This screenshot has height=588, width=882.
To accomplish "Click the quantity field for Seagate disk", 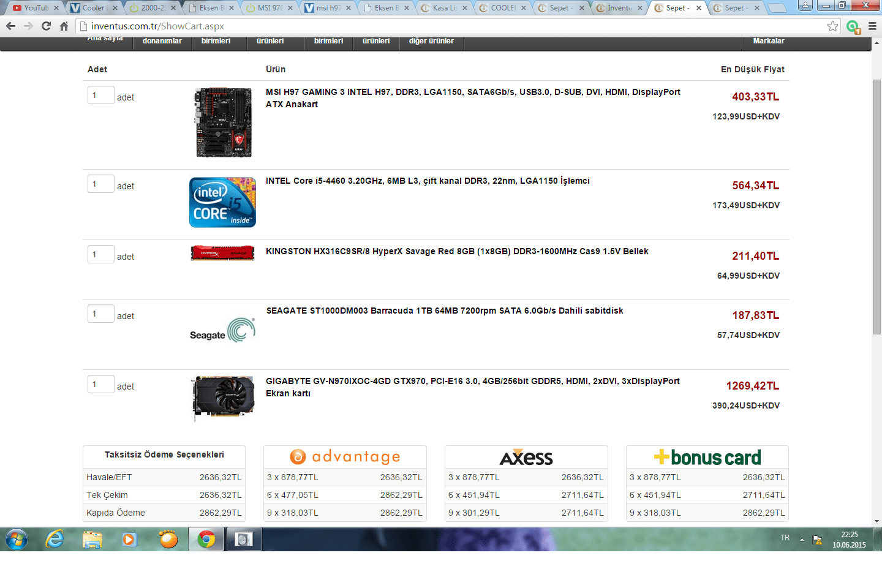I will (x=101, y=314).
